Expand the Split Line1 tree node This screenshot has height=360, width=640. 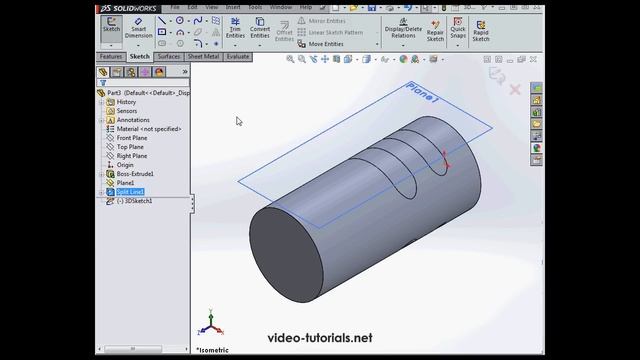pos(101,192)
